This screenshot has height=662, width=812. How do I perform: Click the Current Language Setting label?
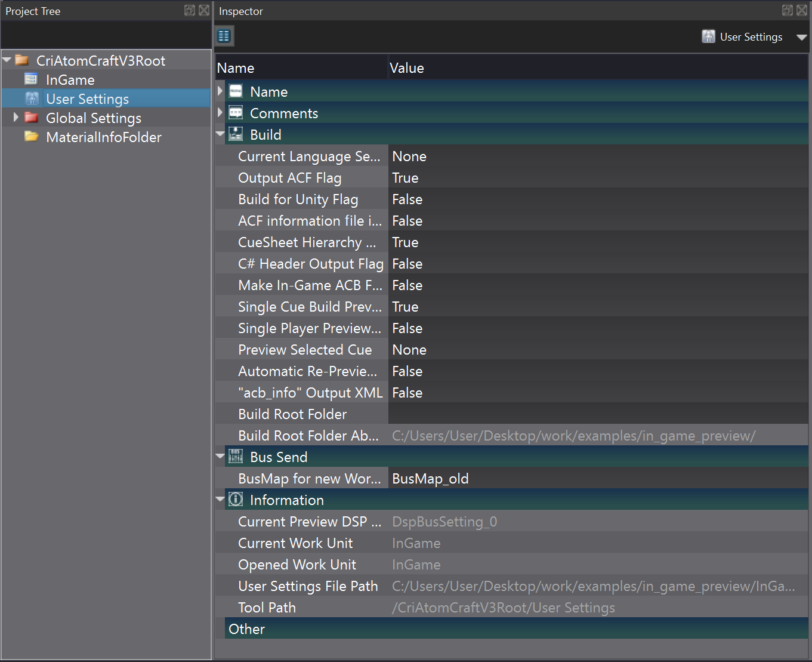coord(309,156)
